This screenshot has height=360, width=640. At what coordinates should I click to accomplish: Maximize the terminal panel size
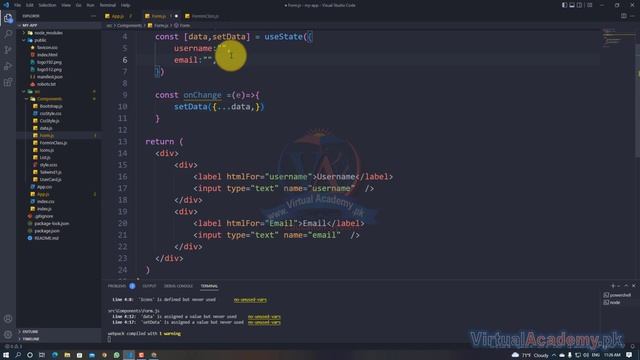click(x=626, y=286)
